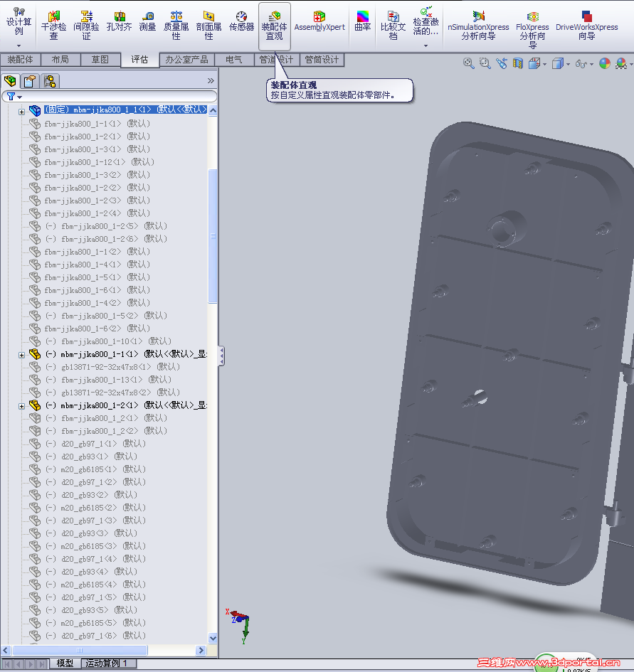This screenshot has height=672, width=634.
Task: Click tree vertical scrollbar down arrow
Action: coord(213,638)
